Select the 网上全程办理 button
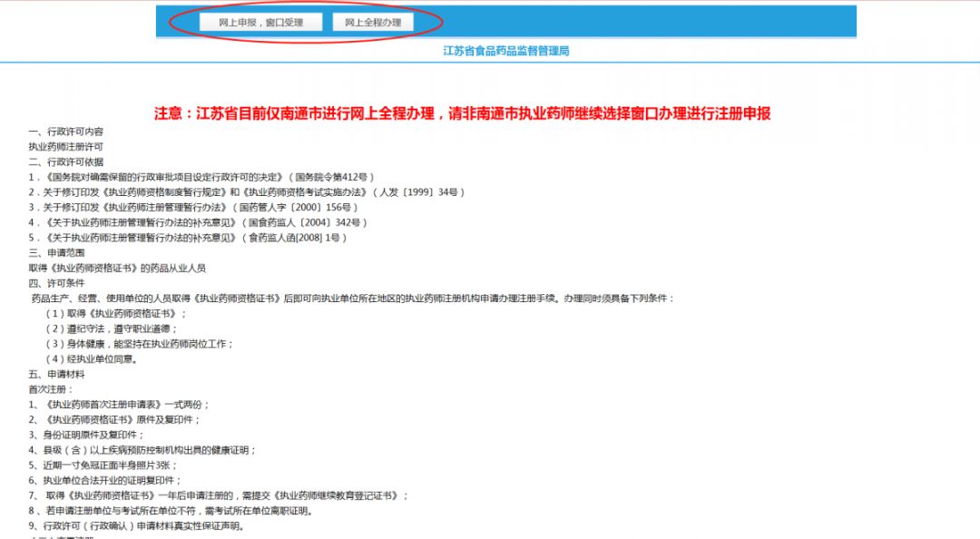 pyautogui.click(x=373, y=23)
